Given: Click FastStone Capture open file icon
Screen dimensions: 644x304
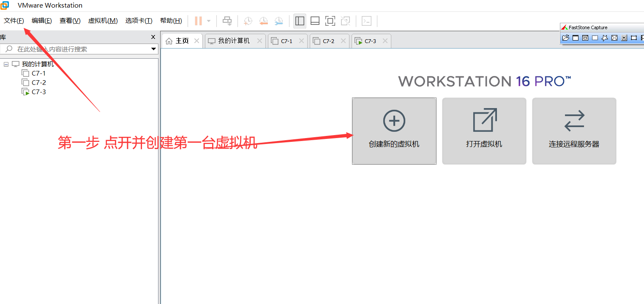Looking at the screenshot, I should (x=565, y=38).
